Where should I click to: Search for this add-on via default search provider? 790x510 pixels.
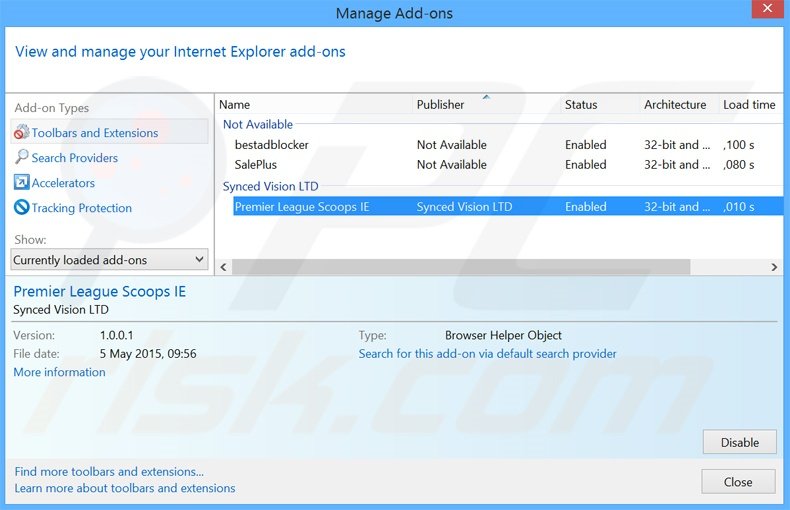487,354
